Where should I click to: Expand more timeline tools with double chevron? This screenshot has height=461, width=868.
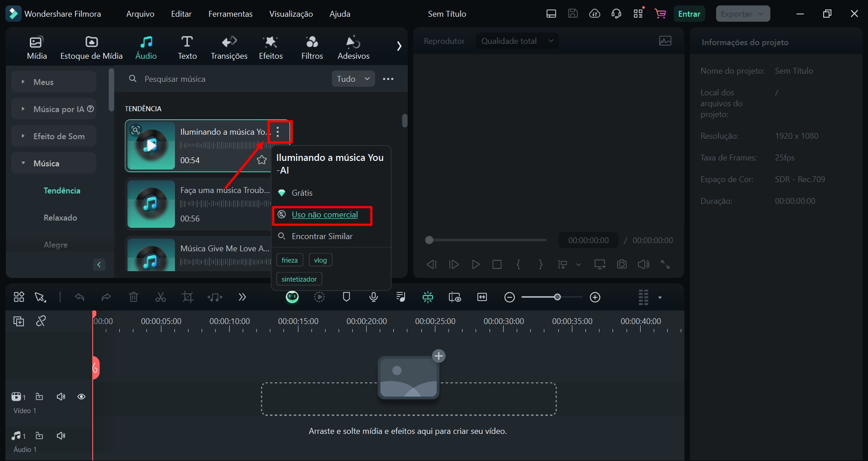pyautogui.click(x=242, y=297)
